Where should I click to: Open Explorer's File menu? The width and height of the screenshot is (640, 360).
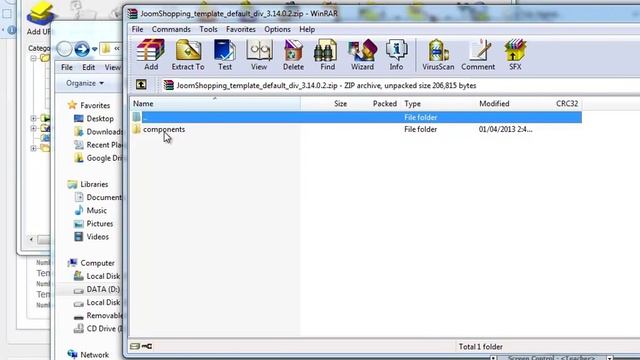[x=67, y=67]
